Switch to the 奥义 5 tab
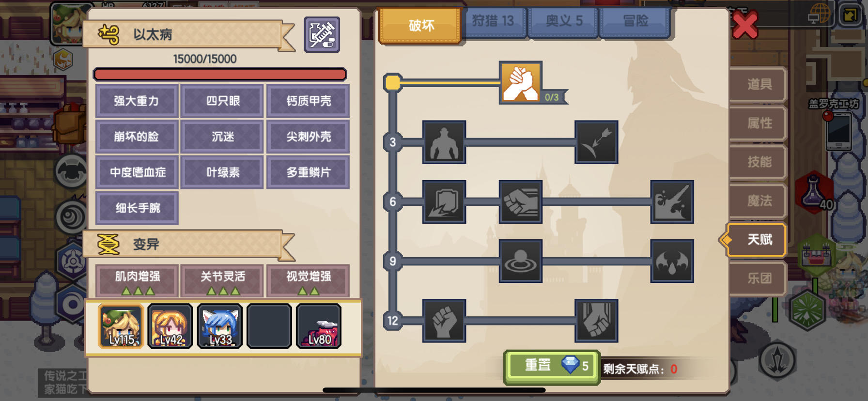 click(x=564, y=21)
